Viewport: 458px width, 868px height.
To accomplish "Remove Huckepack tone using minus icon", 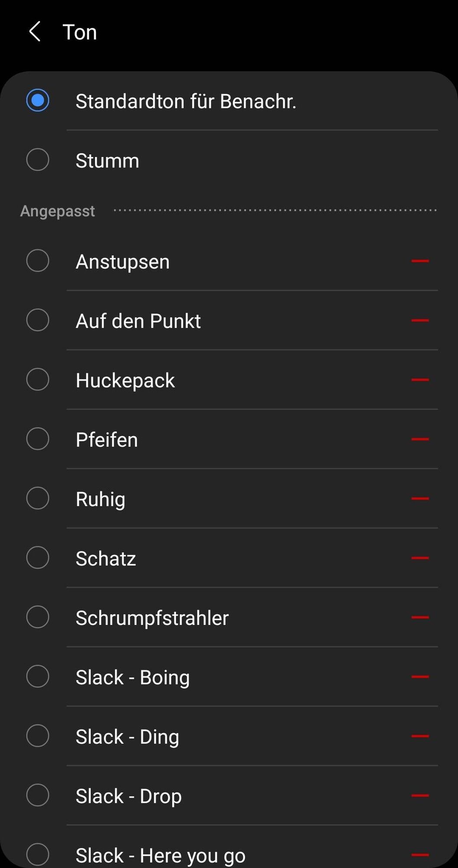I will [x=420, y=380].
